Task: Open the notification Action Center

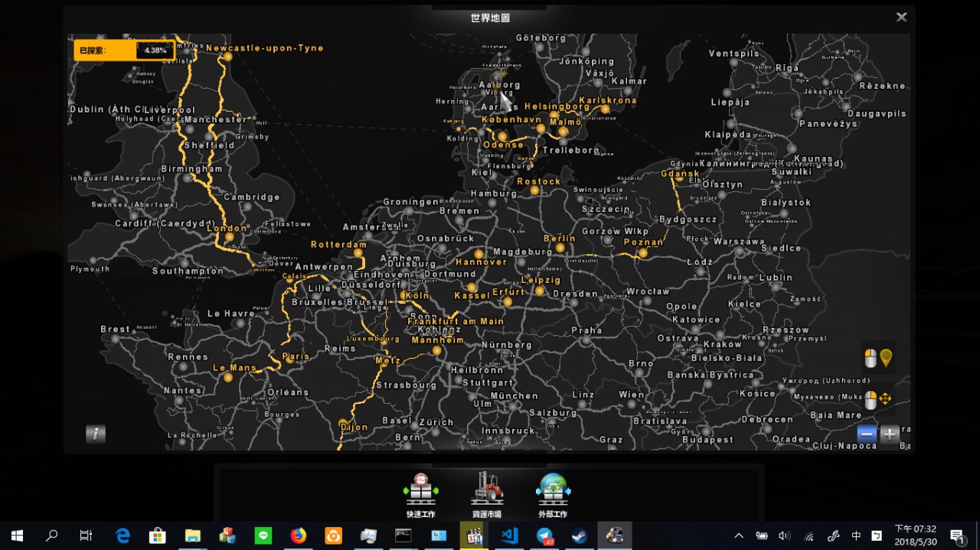Action: (957, 535)
